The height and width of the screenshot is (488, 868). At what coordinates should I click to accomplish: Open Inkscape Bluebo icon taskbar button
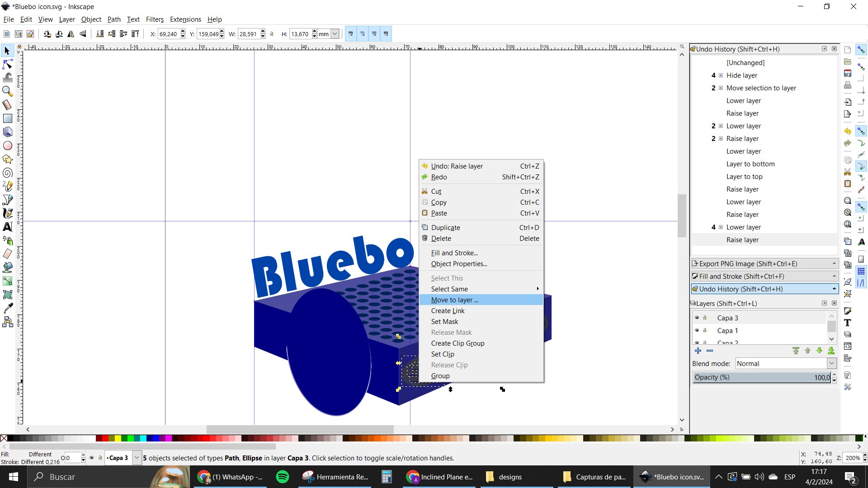[x=672, y=477]
